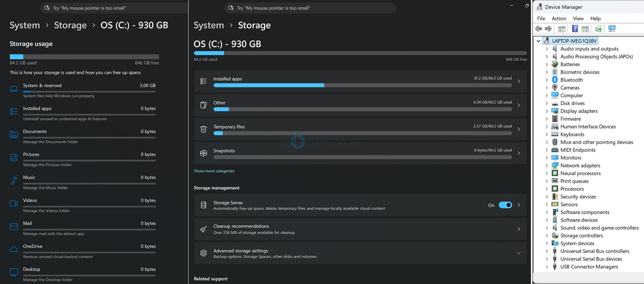Click the Mail envelope icon in storage usage

[x=14, y=227]
